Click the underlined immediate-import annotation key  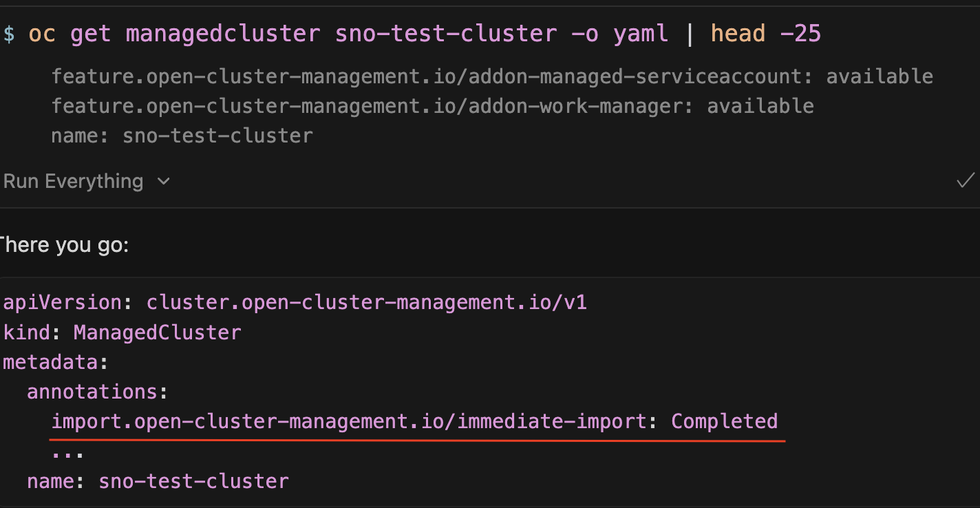(349, 421)
